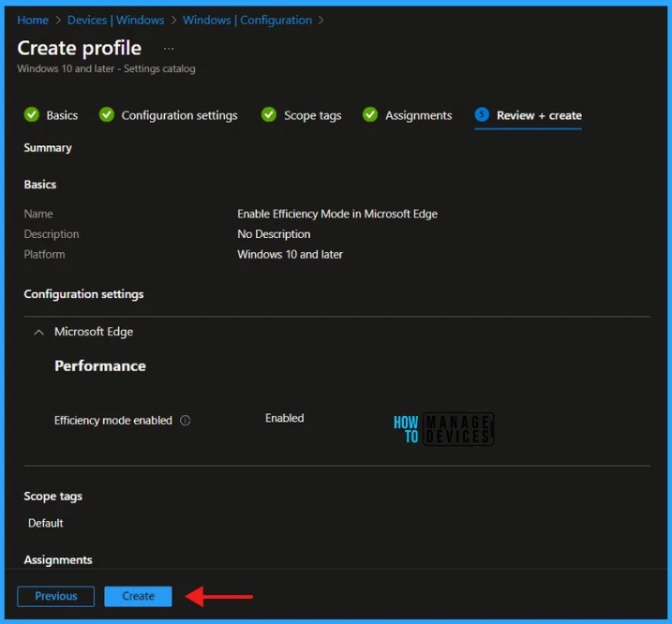
Task: Click the 'Basics' summary section heading
Action: [x=40, y=185]
